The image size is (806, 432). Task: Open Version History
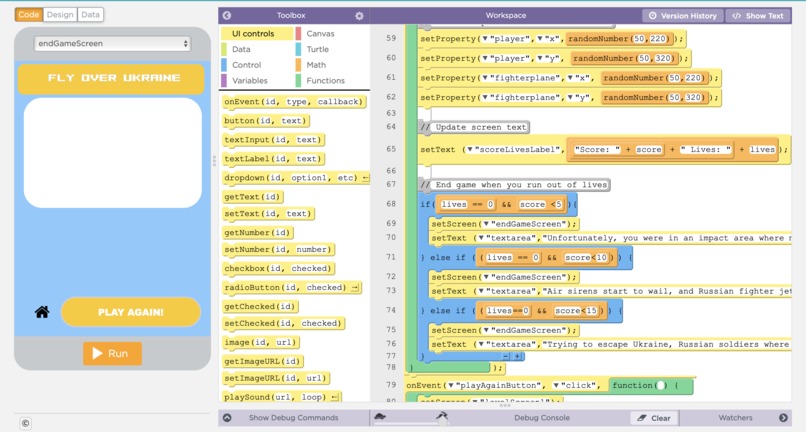[x=683, y=16]
